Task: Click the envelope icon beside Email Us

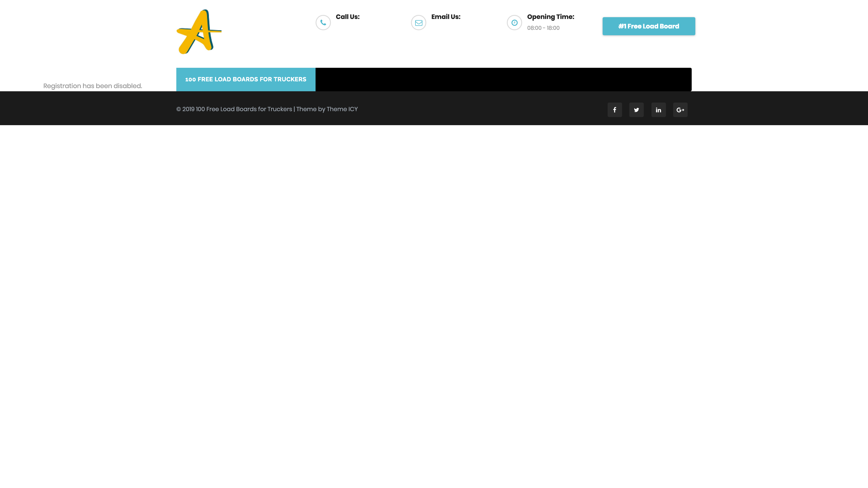Action: coord(418,23)
